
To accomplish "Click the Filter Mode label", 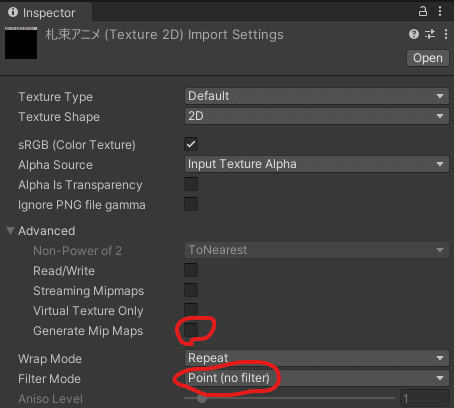I will (49, 379).
